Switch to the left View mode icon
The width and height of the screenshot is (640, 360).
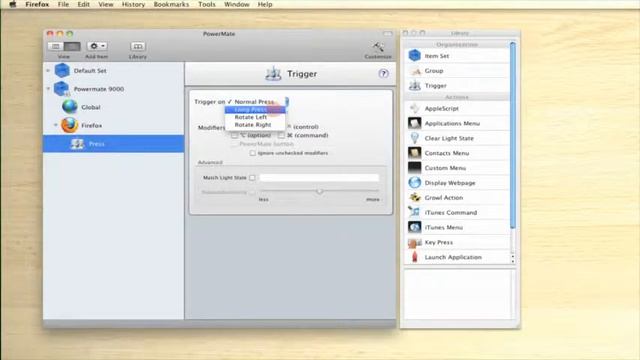click(x=56, y=46)
